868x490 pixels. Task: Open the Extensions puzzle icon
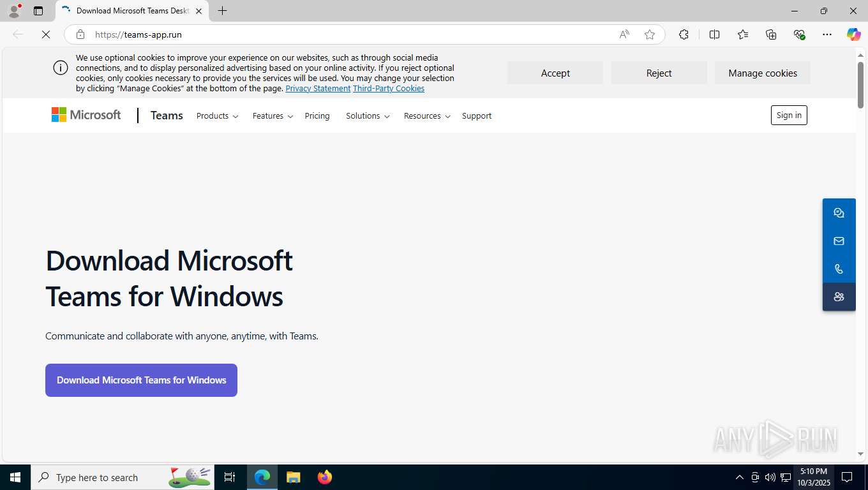[x=684, y=34]
